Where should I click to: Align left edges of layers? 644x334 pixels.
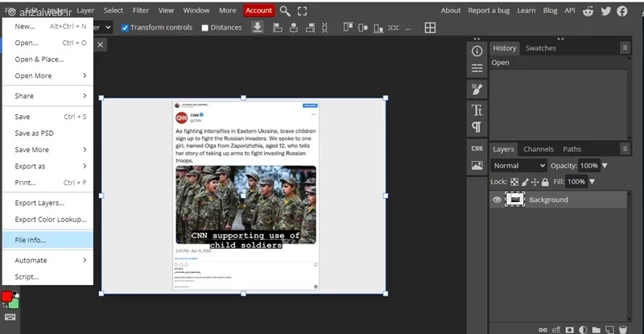[x=278, y=27]
